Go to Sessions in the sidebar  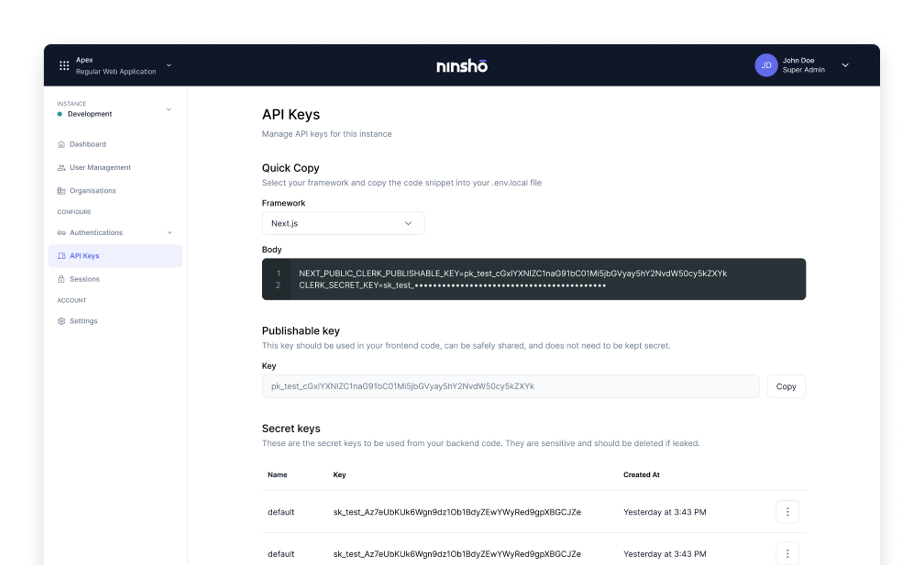tap(84, 279)
